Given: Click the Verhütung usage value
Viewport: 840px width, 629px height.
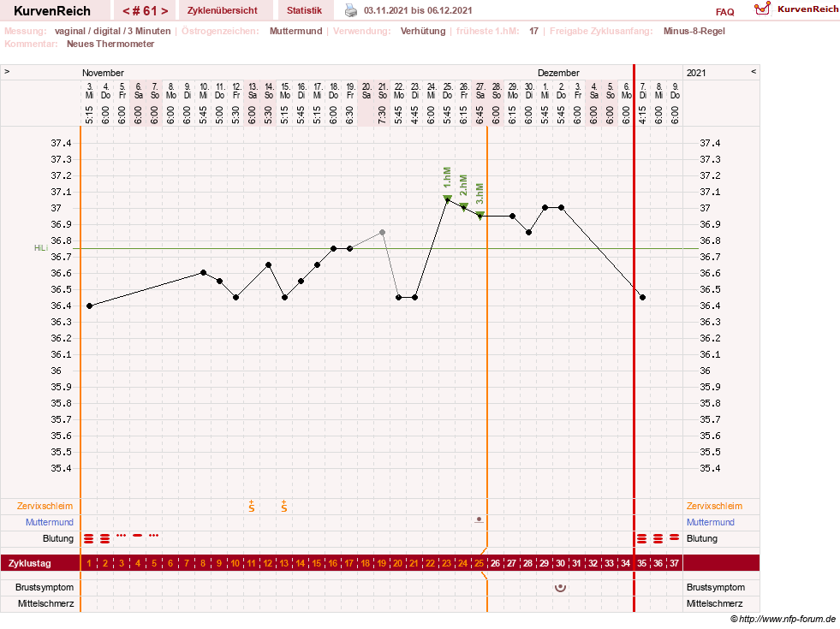Looking at the screenshot, I should (423, 31).
